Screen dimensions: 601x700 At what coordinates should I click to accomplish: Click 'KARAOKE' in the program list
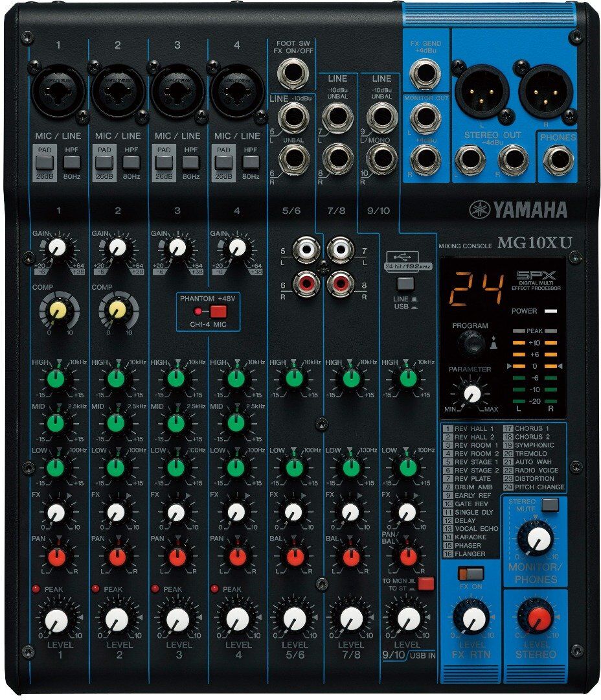pyautogui.click(x=471, y=537)
